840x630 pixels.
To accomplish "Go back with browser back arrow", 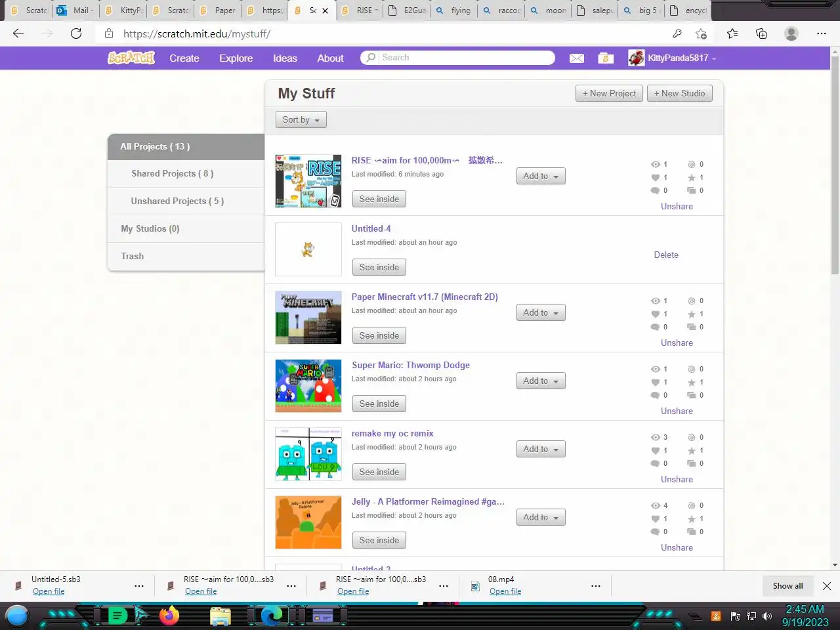I will click(18, 33).
